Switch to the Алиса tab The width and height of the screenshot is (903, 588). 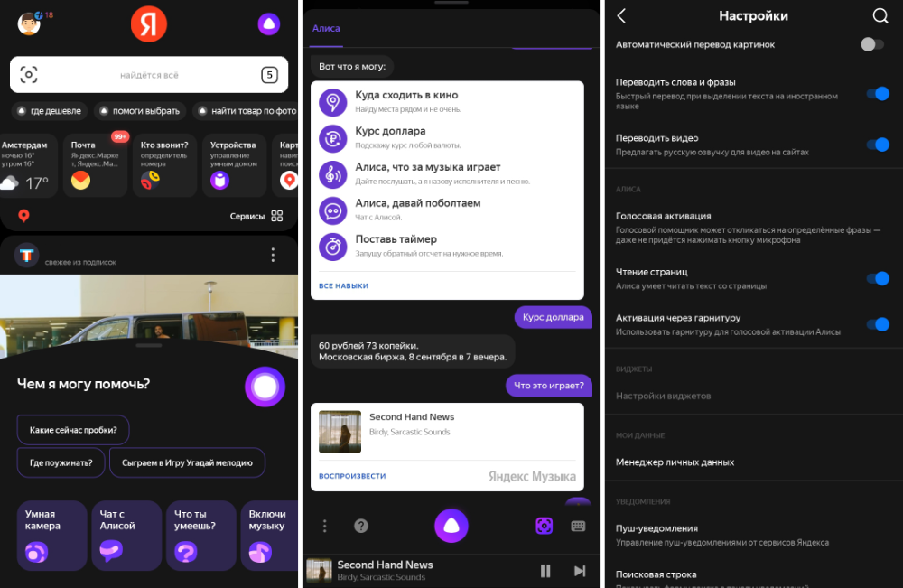(x=326, y=28)
